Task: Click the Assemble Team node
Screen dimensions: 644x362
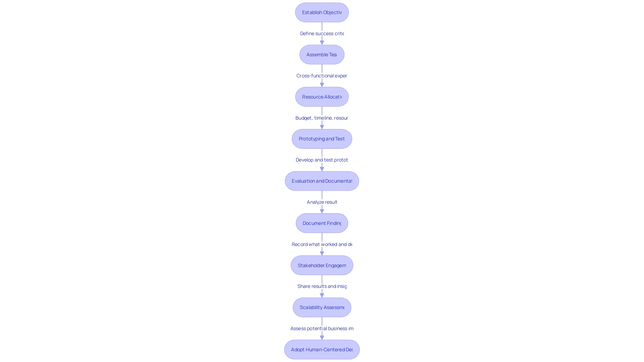Action: [322, 54]
